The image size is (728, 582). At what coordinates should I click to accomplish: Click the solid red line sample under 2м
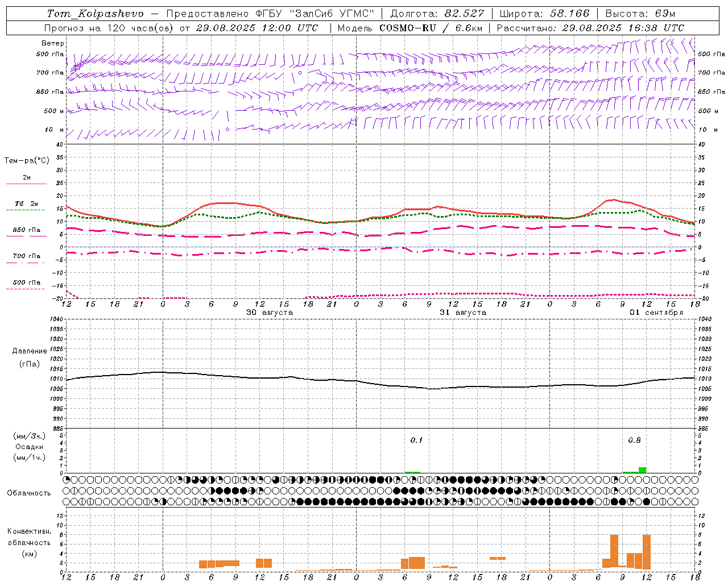[x=26, y=184]
